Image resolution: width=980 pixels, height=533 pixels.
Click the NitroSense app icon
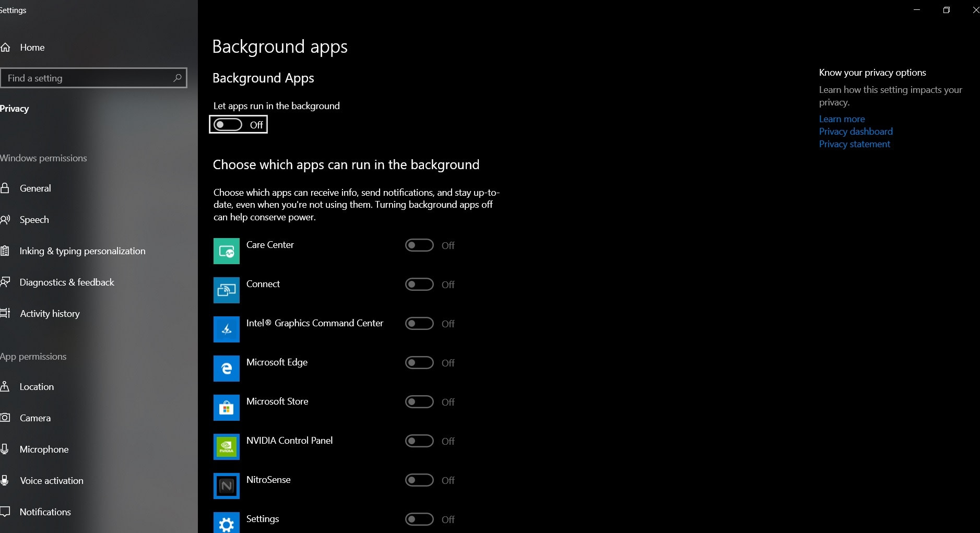(227, 486)
